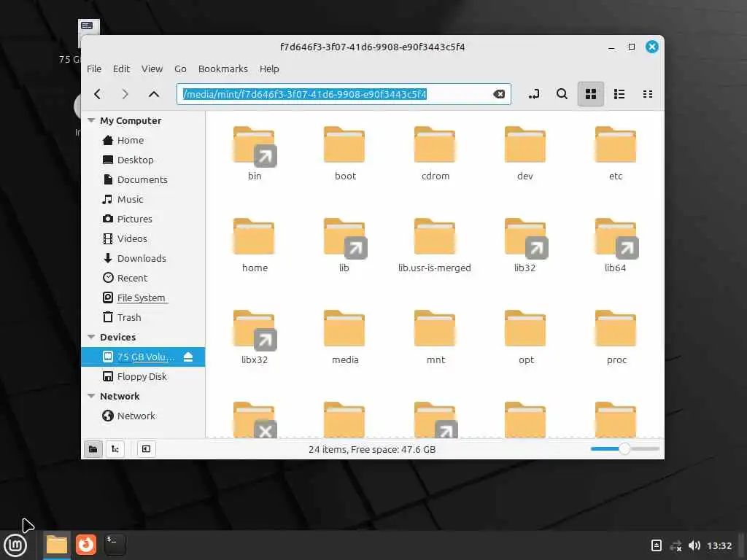Viewport: 747px width, 560px height.
Task: Hide the sidebar button in status bar
Action: coord(146,449)
